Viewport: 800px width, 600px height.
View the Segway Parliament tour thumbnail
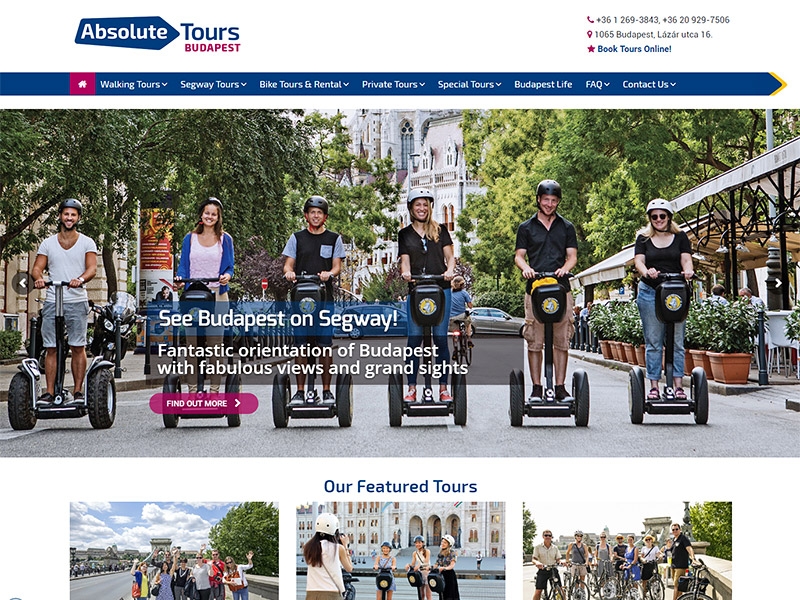pyautogui.click(x=401, y=551)
